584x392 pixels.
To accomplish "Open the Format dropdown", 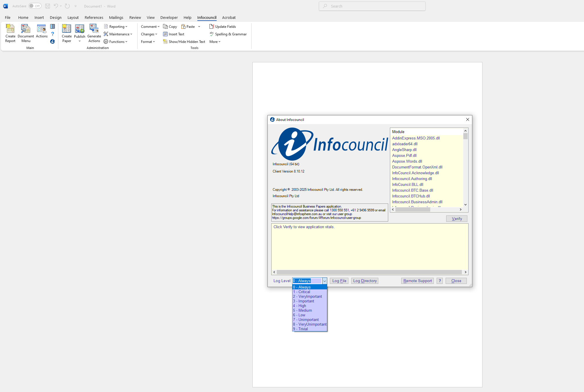I will pos(148,41).
